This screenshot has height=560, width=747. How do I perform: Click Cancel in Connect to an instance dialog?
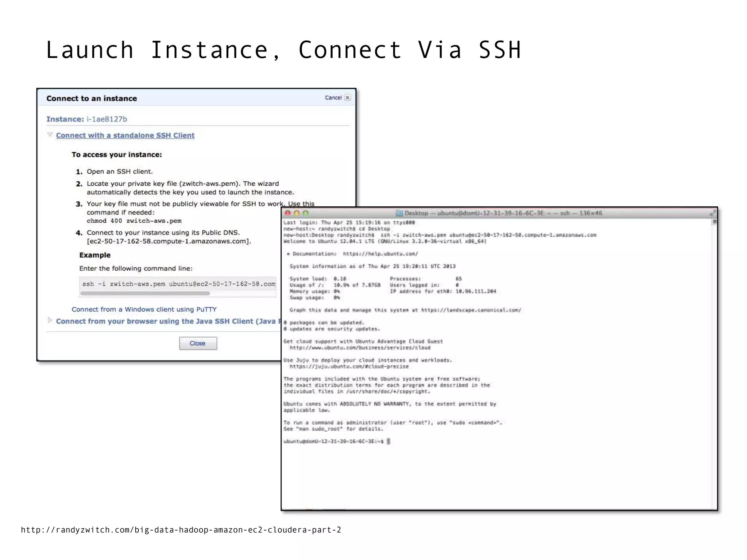333,98
